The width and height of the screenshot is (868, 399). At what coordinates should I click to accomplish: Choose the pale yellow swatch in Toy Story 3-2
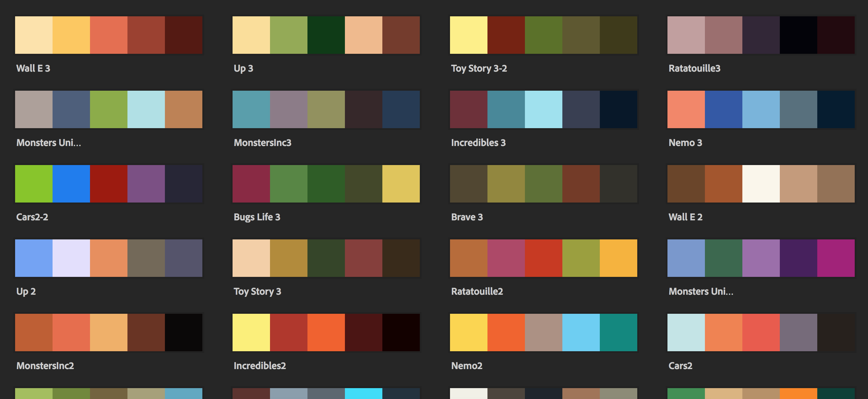click(469, 35)
